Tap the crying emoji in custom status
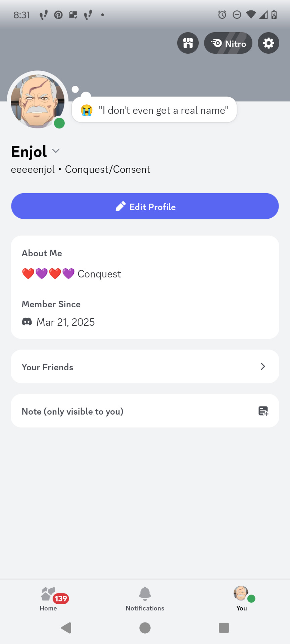This screenshot has height=644, width=290. [x=87, y=110]
